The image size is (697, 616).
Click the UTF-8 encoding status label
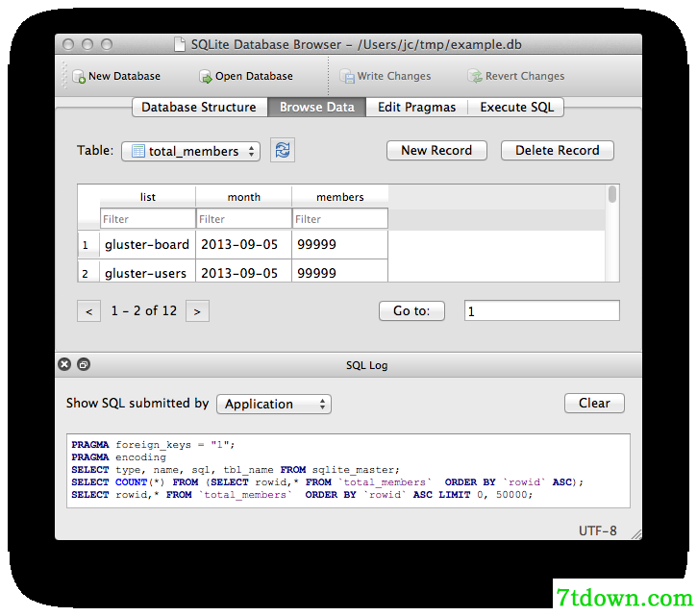click(x=597, y=530)
